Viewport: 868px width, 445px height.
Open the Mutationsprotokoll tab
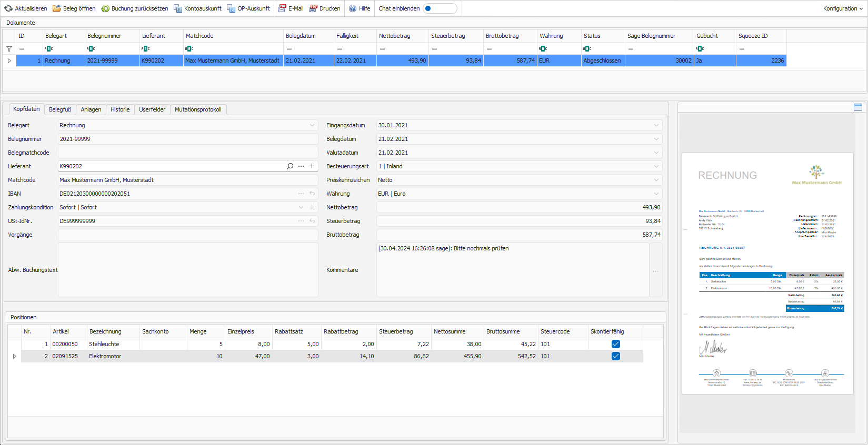coord(198,109)
